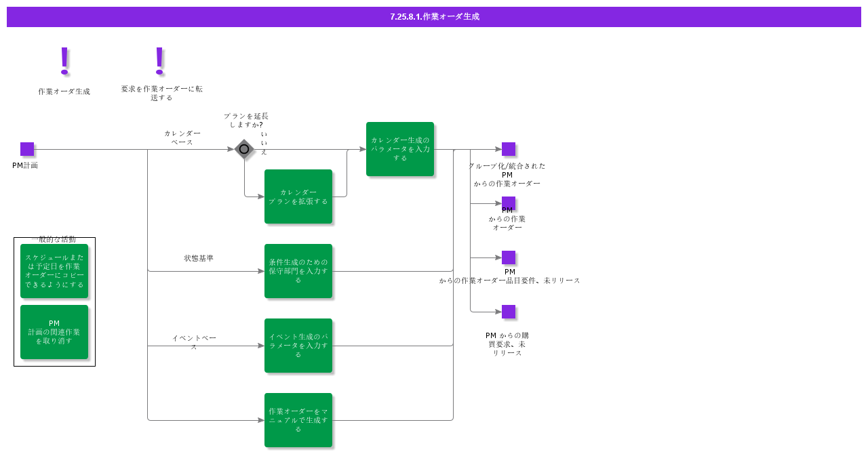Click the 7.25.8.1.作業オーダ生成 title bar
Screen dimensions: 868x454
point(433,16)
